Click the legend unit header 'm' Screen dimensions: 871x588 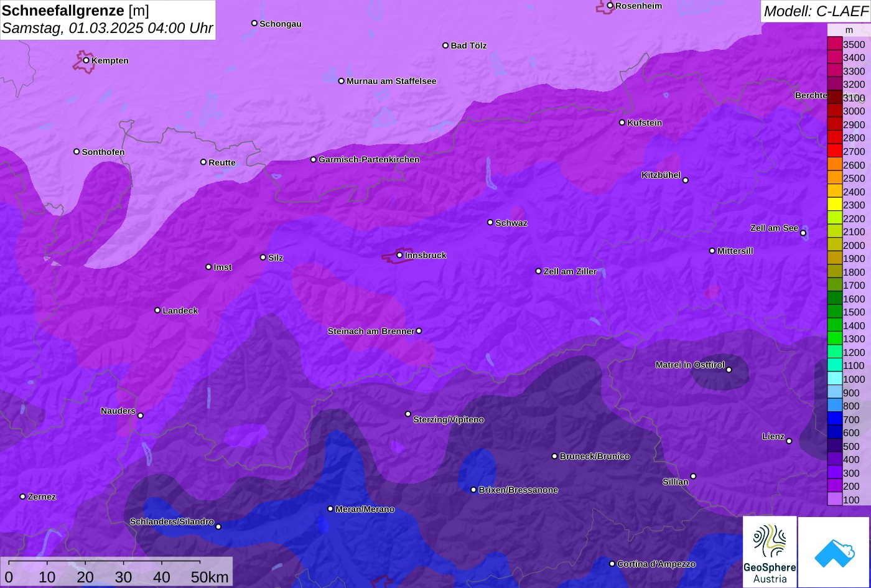[x=849, y=30]
